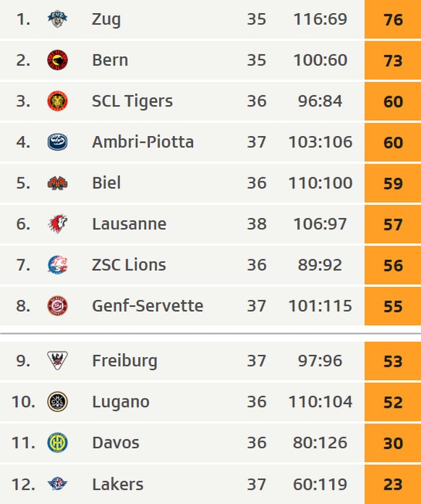Open the Lugano HCL logo

coord(57,402)
